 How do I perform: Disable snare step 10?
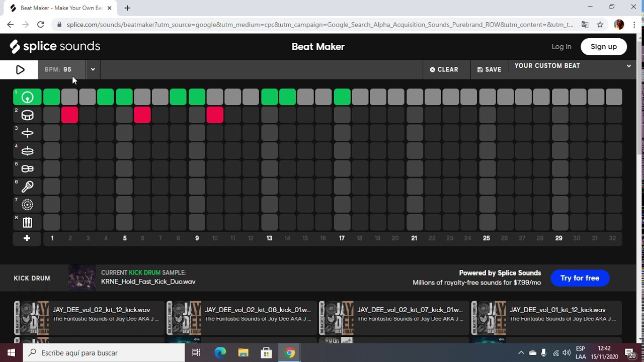215,115
